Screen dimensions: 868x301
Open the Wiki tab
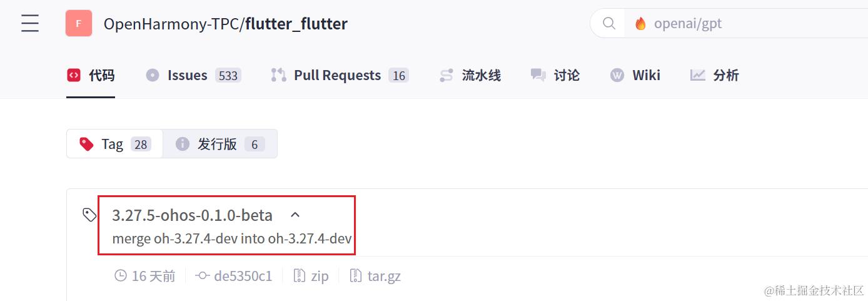pyautogui.click(x=635, y=76)
